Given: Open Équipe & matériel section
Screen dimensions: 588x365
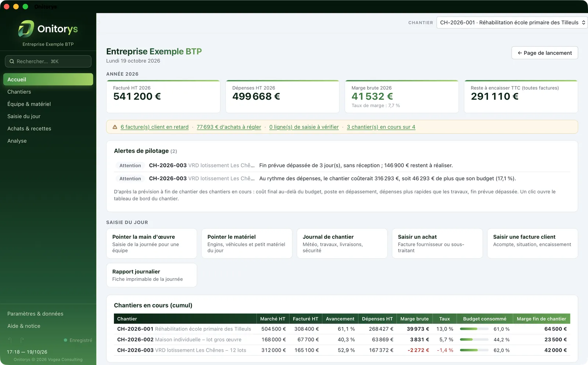Looking at the screenshot, I should click(48, 104).
